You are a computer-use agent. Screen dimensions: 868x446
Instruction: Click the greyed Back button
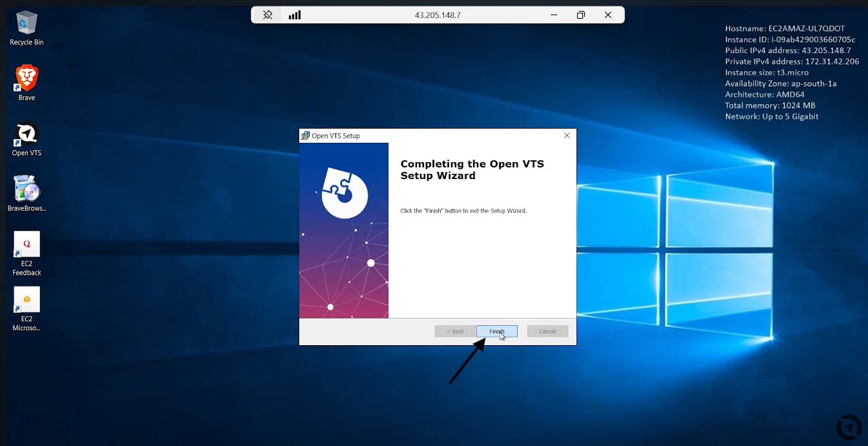tap(455, 332)
